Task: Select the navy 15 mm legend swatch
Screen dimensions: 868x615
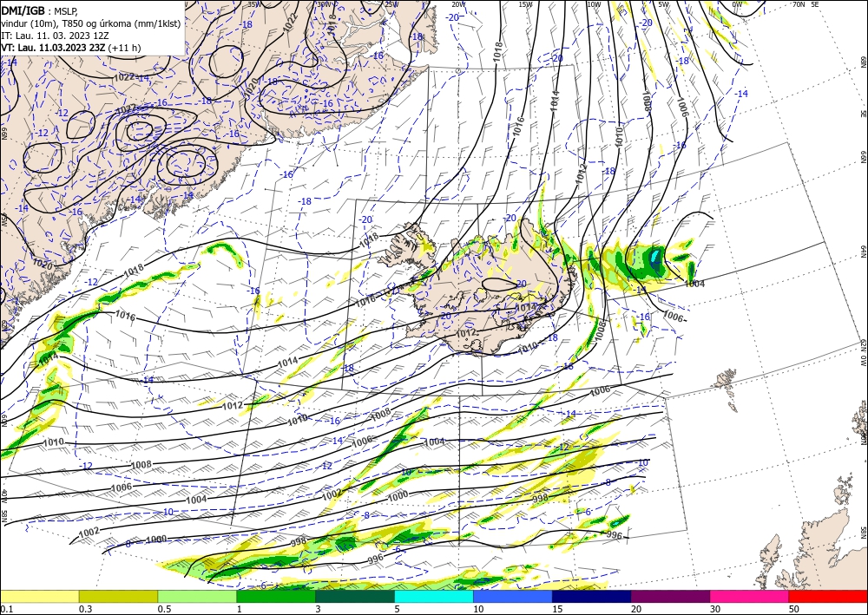Action: pyautogui.click(x=592, y=597)
